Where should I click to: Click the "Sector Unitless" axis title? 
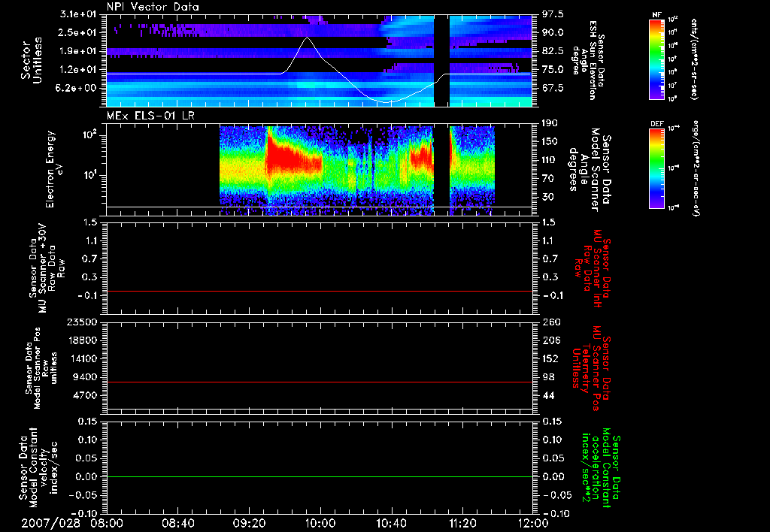click(32, 60)
